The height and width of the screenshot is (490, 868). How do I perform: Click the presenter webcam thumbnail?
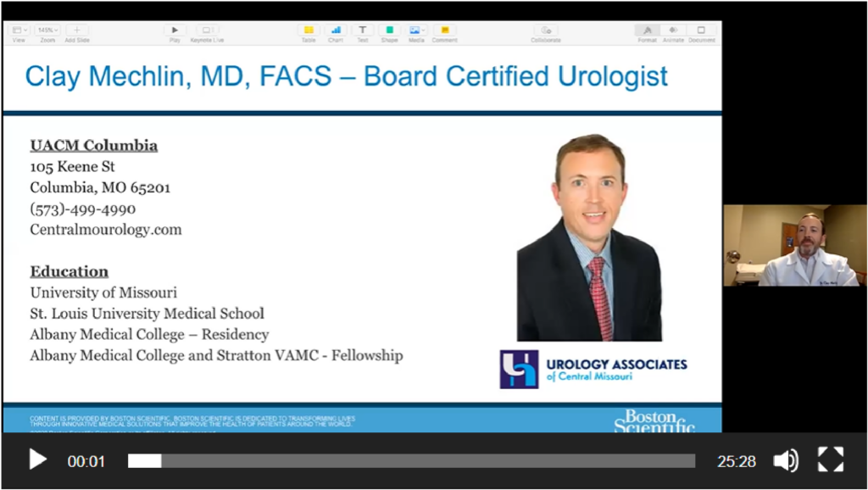click(x=795, y=245)
